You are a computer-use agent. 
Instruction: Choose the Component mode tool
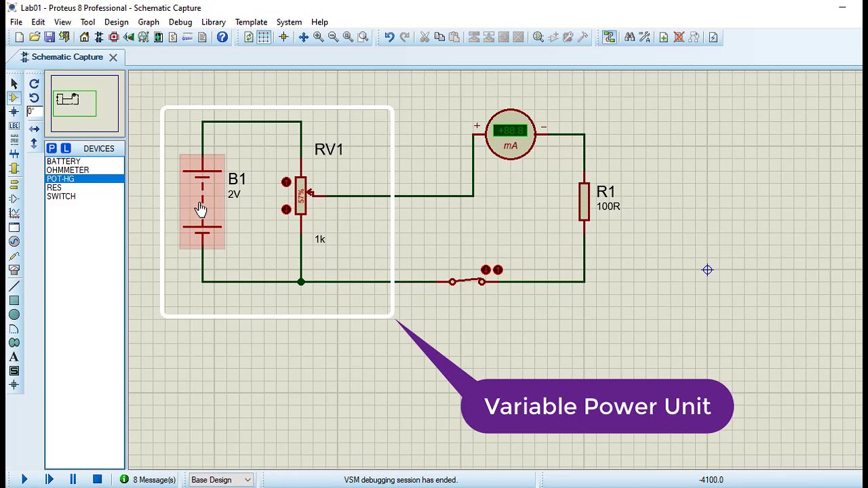(14, 98)
